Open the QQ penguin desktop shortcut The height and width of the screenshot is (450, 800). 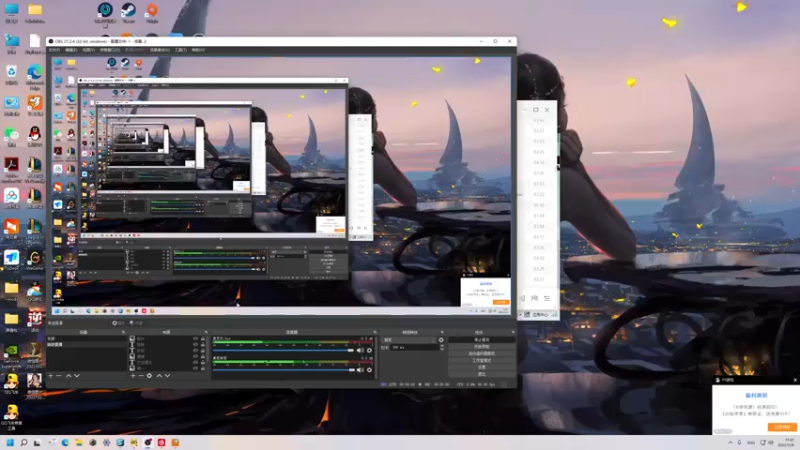[35, 137]
